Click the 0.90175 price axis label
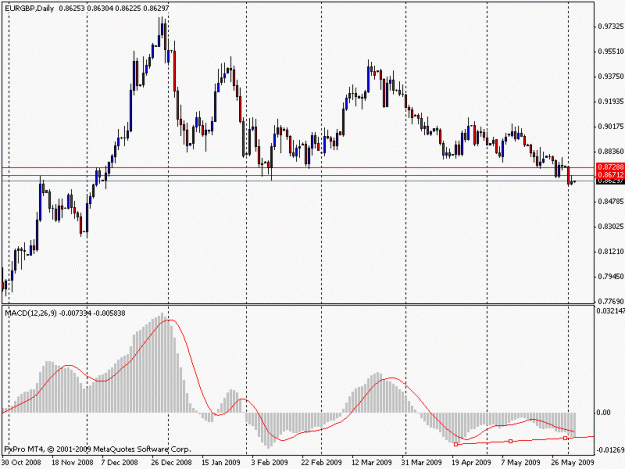Viewport: 625px width, 469px height. tap(611, 126)
